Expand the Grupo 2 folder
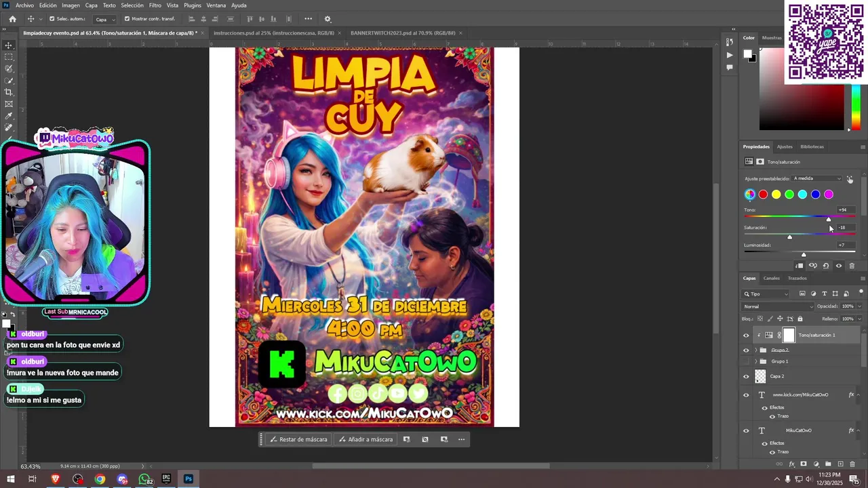 (756, 350)
